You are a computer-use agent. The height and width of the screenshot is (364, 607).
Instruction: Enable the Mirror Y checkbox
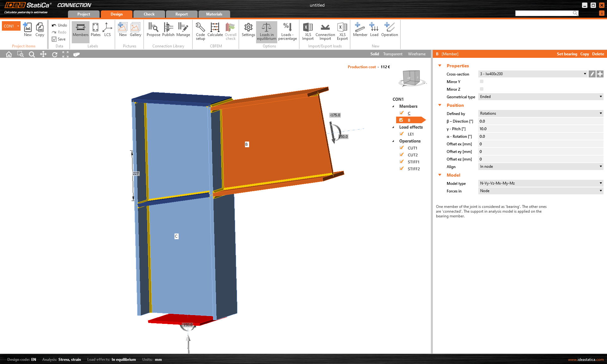click(x=481, y=82)
